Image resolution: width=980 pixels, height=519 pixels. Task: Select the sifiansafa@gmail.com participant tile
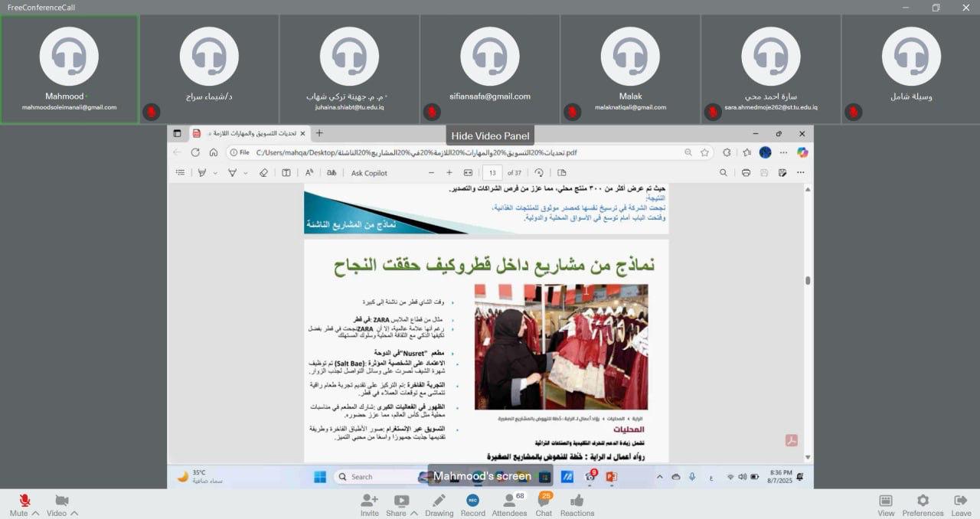pos(490,69)
